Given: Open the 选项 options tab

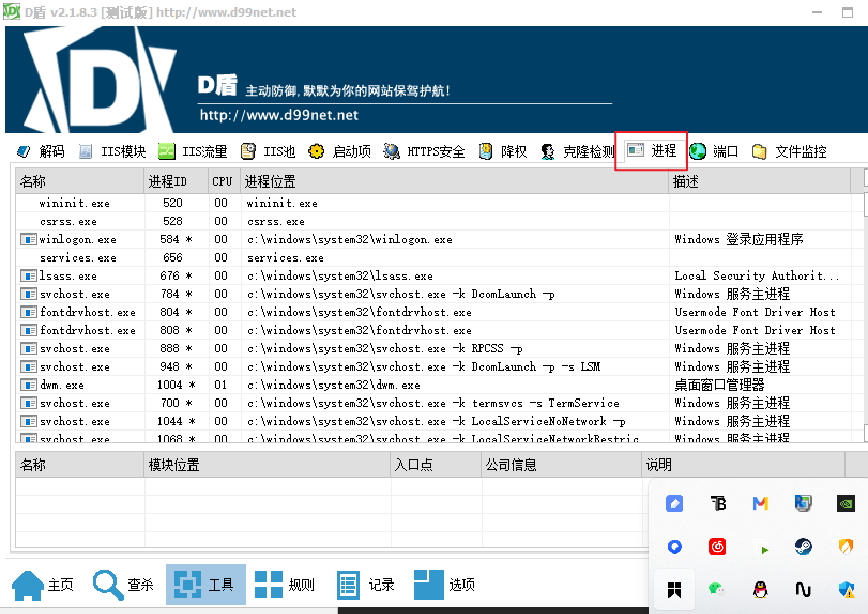Looking at the screenshot, I should click(445, 585).
